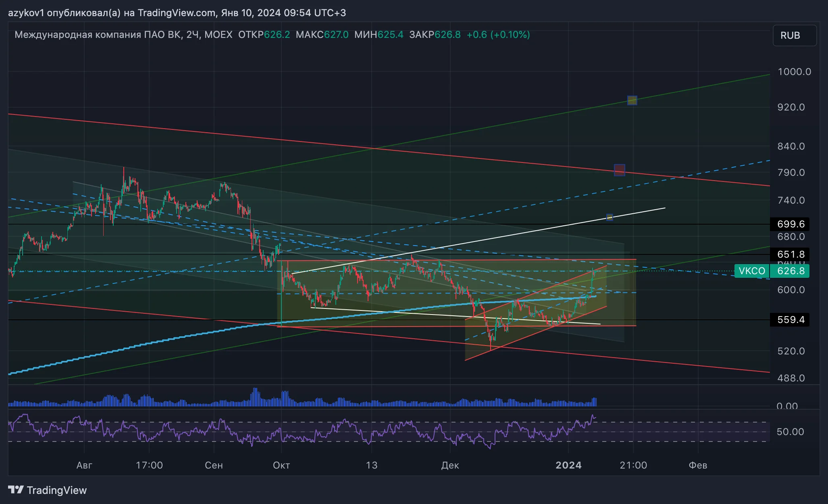Click the +0.6 (+0.10%) change value
Viewport: 828px width, 504px height.
pyautogui.click(x=498, y=35)
